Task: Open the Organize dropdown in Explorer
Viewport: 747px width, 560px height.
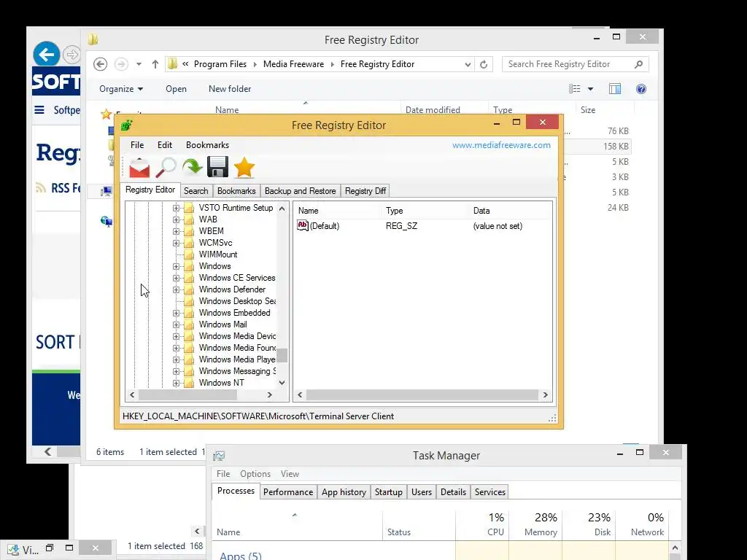Action: coord(121,89)
